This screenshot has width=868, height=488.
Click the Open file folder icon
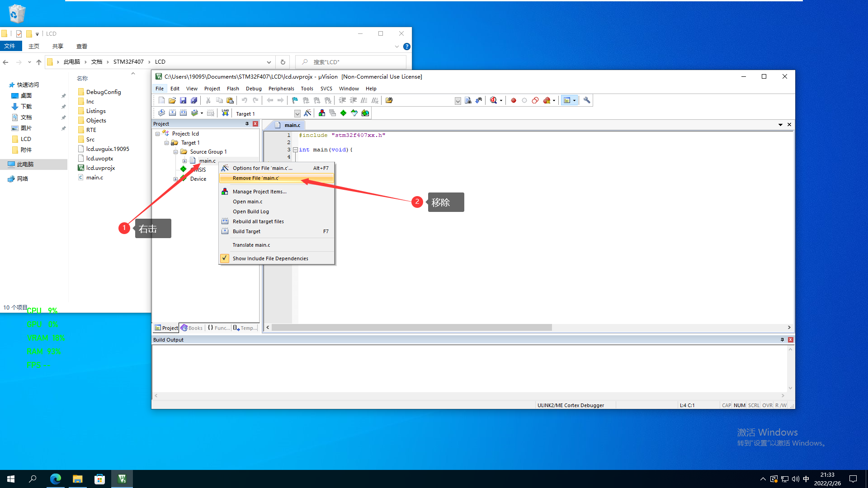pos(172,100)
